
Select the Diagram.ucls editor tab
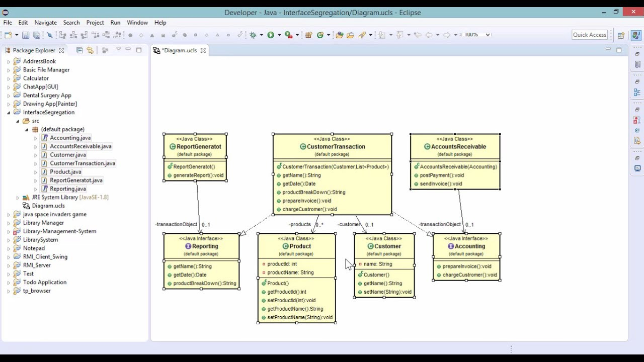point(179,50)
